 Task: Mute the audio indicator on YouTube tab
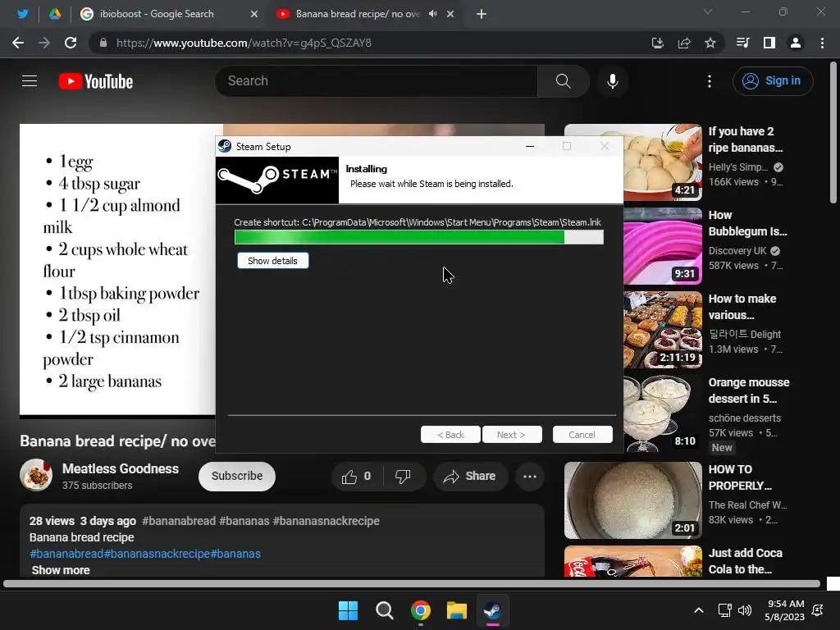(x=433, y=14)
